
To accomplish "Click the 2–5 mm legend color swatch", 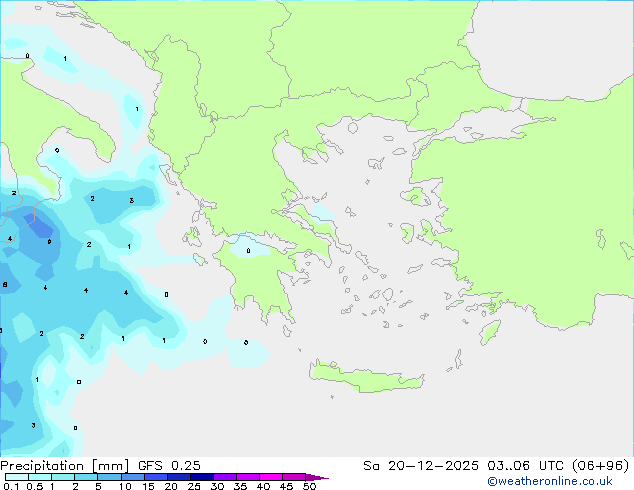I will [x=86, y=477].
